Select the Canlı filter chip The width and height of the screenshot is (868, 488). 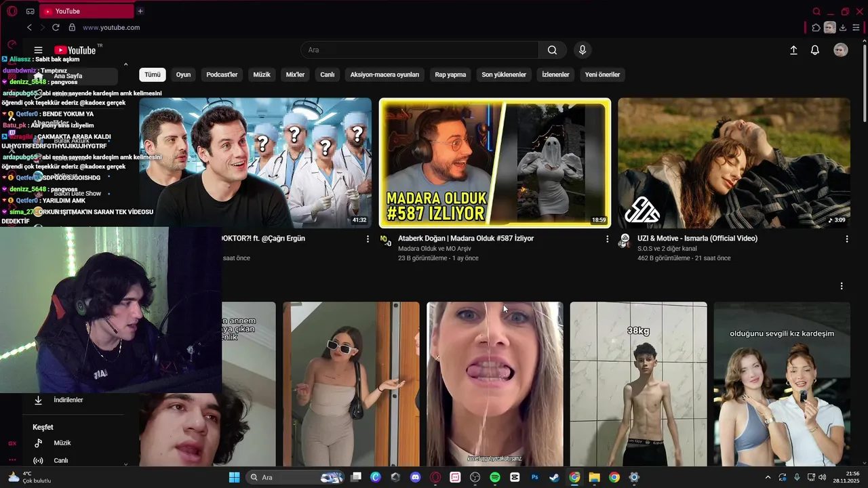coord(328,75)
